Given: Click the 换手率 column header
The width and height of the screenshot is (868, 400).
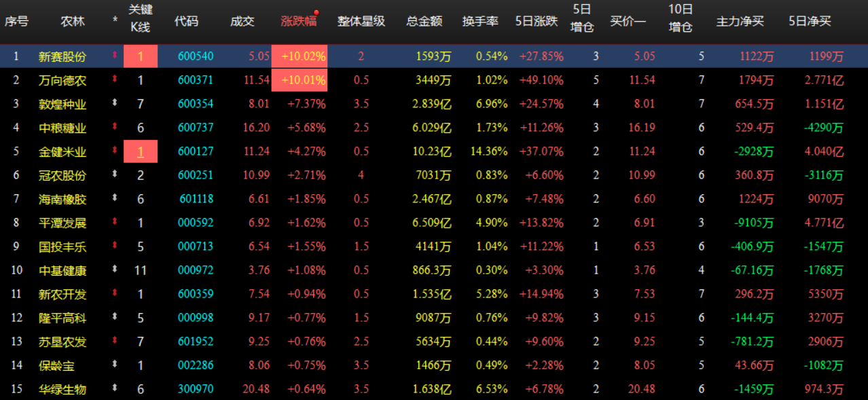Looking at the screenshot, I should pos(480,21).
